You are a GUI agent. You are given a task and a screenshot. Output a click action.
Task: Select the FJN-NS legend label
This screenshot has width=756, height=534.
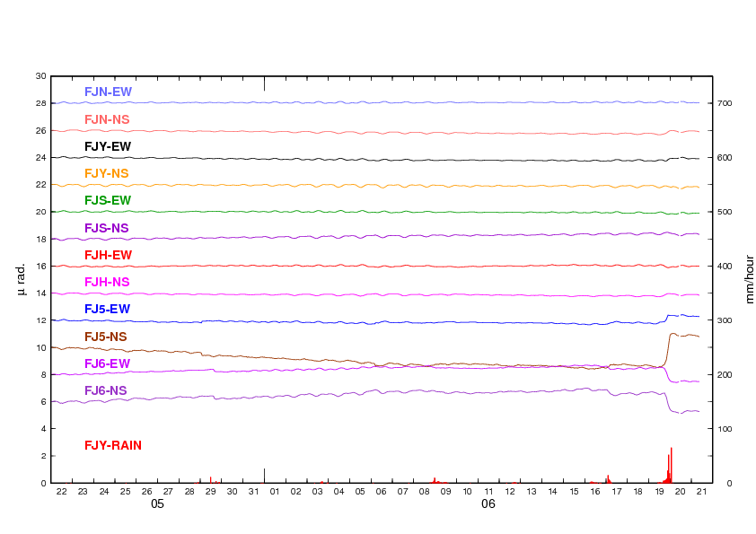(x=107, y=119)
